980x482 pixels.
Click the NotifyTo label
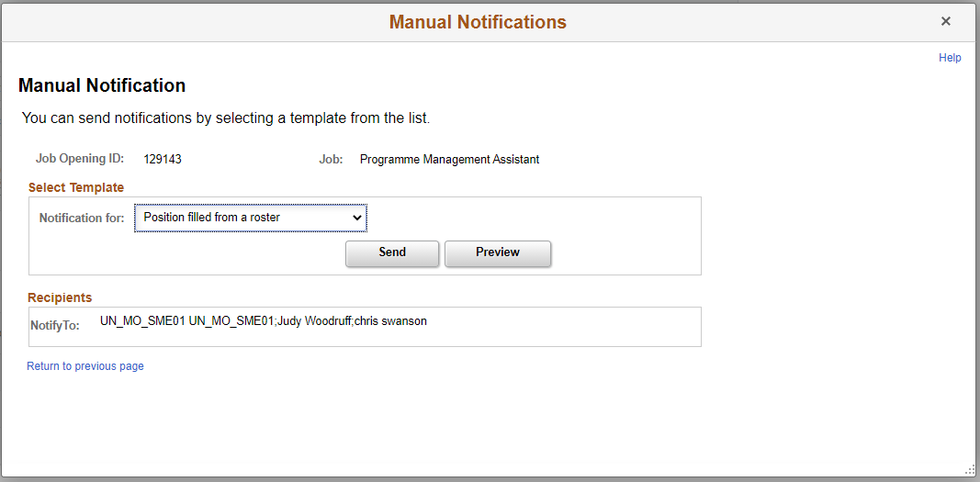[x=55, y=325]
